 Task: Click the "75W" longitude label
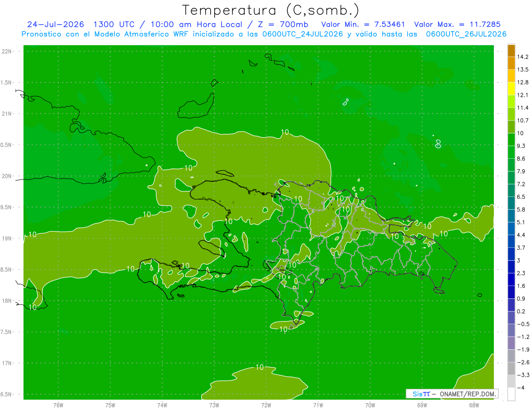click(x=110, y=405)
